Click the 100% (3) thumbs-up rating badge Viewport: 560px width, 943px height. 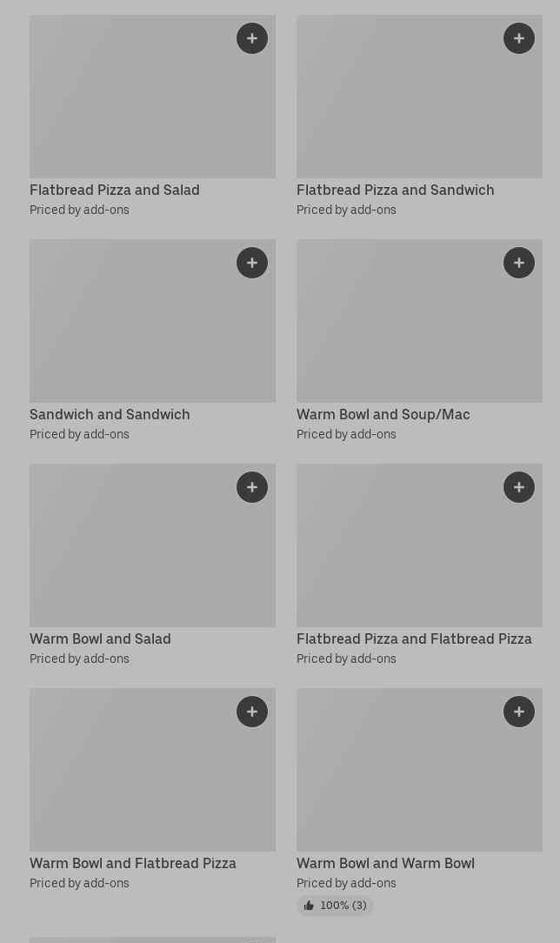pos(335,906)
